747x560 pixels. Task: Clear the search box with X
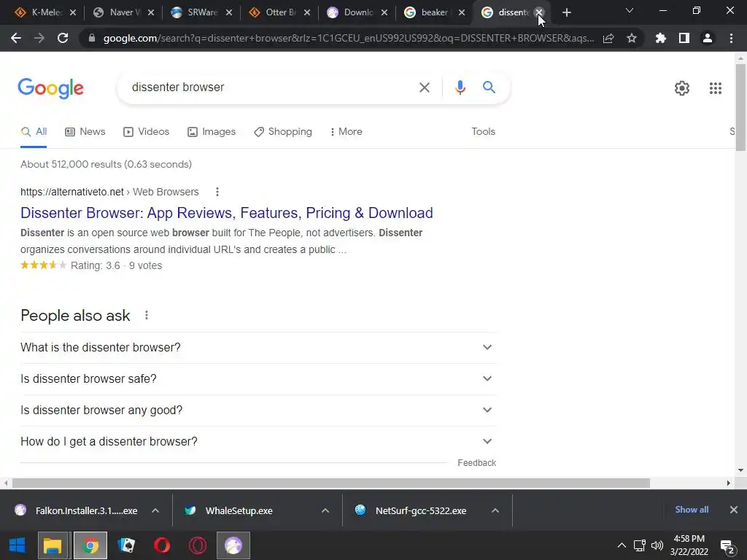click(x=424, y=87)
